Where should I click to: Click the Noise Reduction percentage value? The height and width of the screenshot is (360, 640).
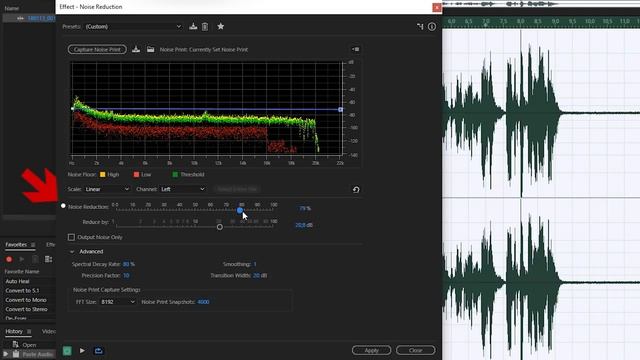click(304, 209)
